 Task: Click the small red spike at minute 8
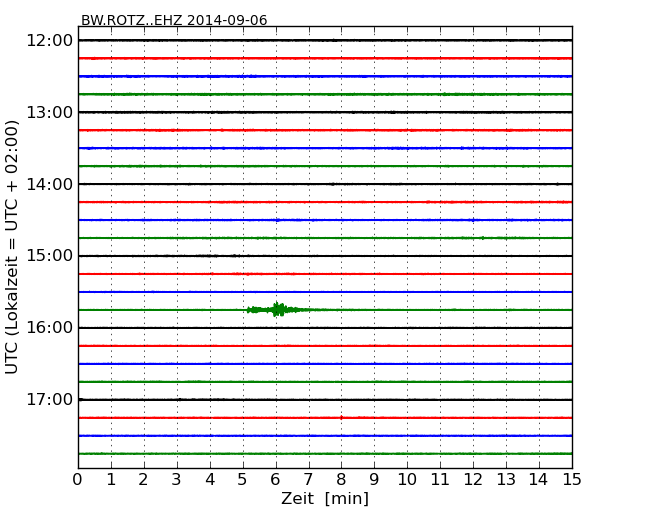click(x=341, y=418)
